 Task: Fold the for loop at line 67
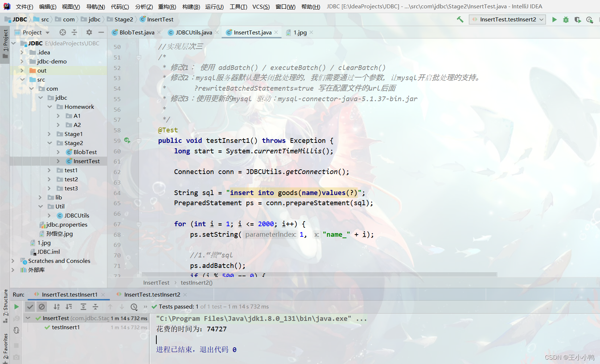click(x=139, y=224)
